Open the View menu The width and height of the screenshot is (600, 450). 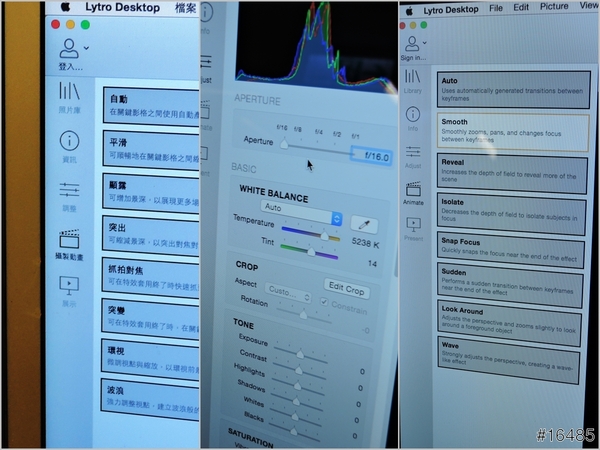589,5
